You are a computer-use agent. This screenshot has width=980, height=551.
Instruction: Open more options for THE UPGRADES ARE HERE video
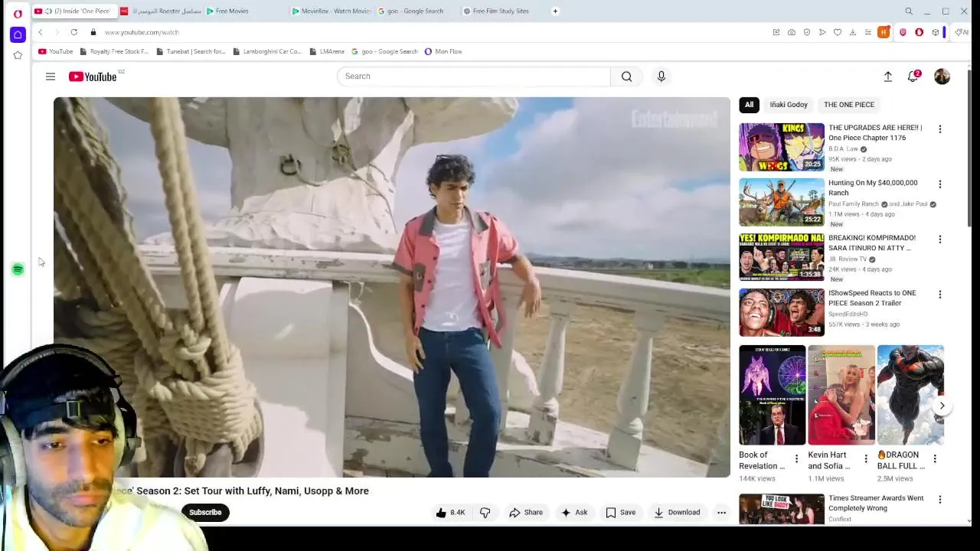[940, 129]
